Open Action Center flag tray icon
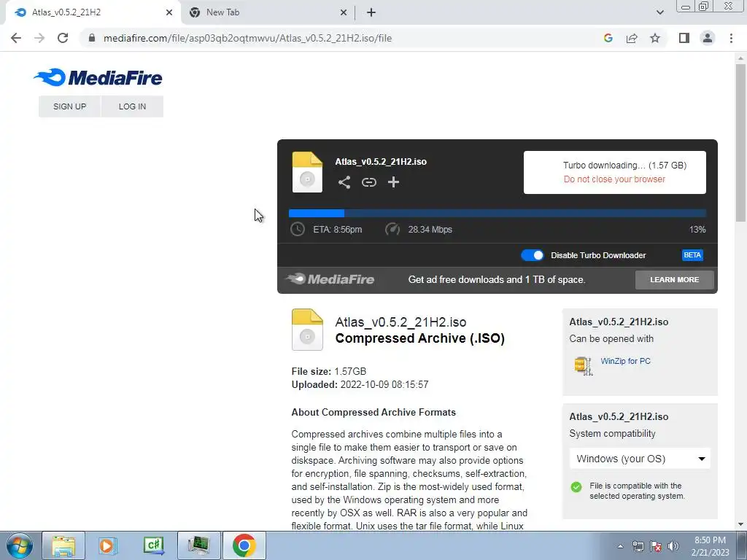 [656, 546]
